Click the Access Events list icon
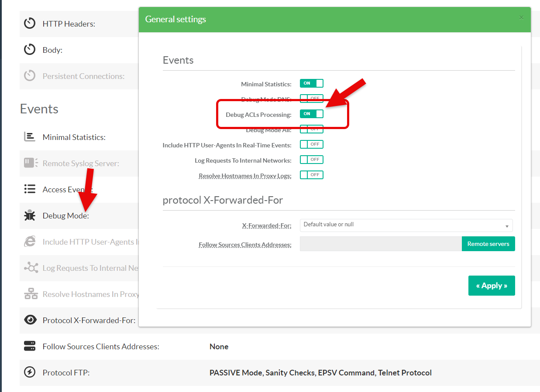 (x=30, y=189)
